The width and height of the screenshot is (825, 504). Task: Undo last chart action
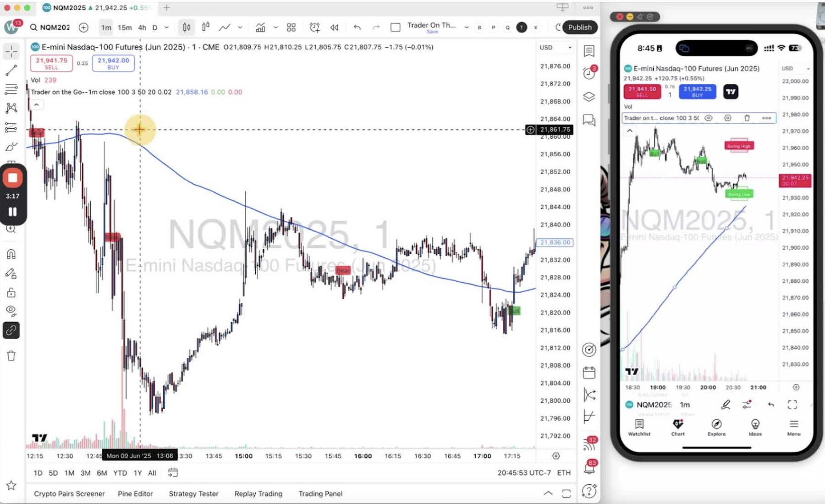pyautogui.click(x=357, y=27)
